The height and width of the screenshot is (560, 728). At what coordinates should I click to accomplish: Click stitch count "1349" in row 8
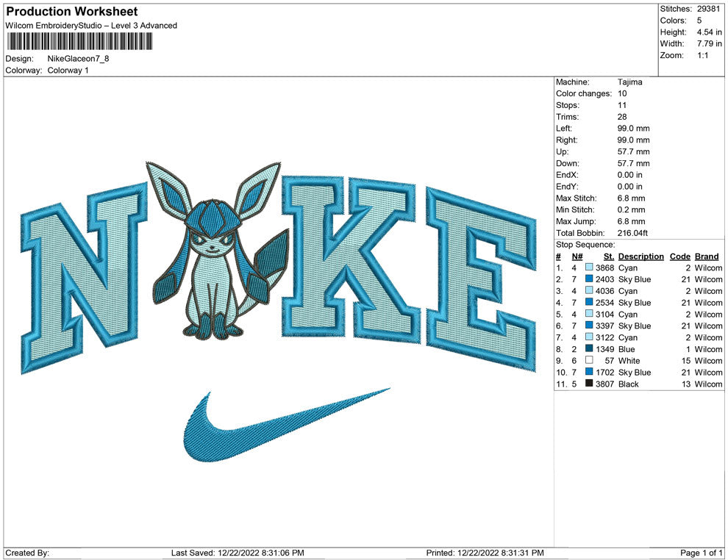tap(604, 349)
